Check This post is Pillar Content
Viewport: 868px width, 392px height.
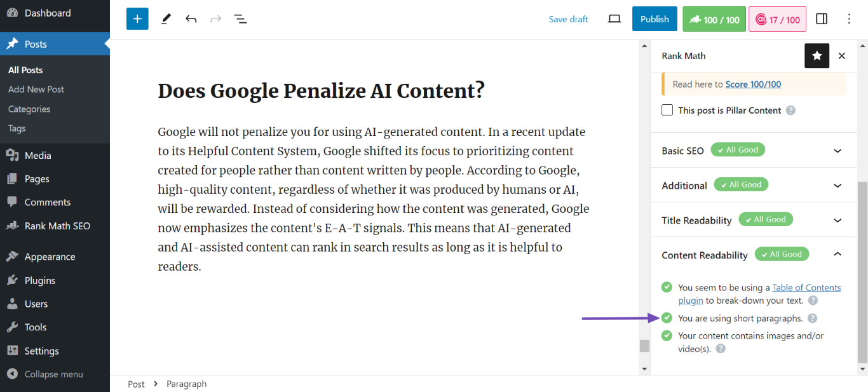(x=667, y=110)
